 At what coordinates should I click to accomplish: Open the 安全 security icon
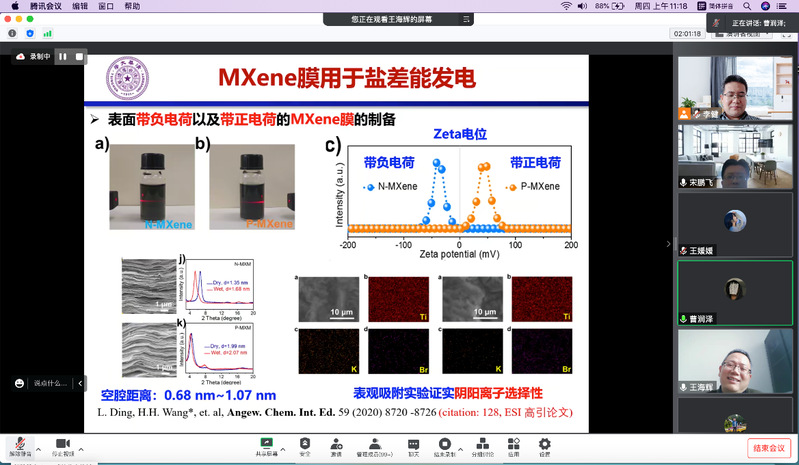point(305,444)
